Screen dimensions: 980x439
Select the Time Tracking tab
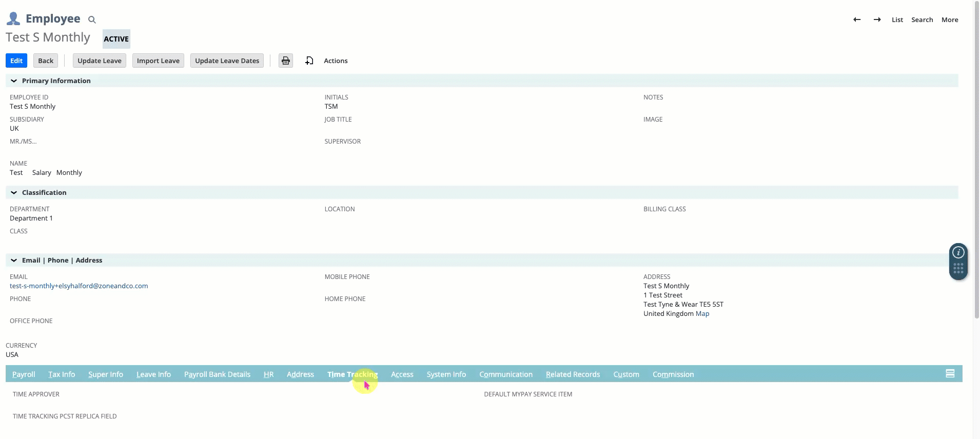point(352,374)
